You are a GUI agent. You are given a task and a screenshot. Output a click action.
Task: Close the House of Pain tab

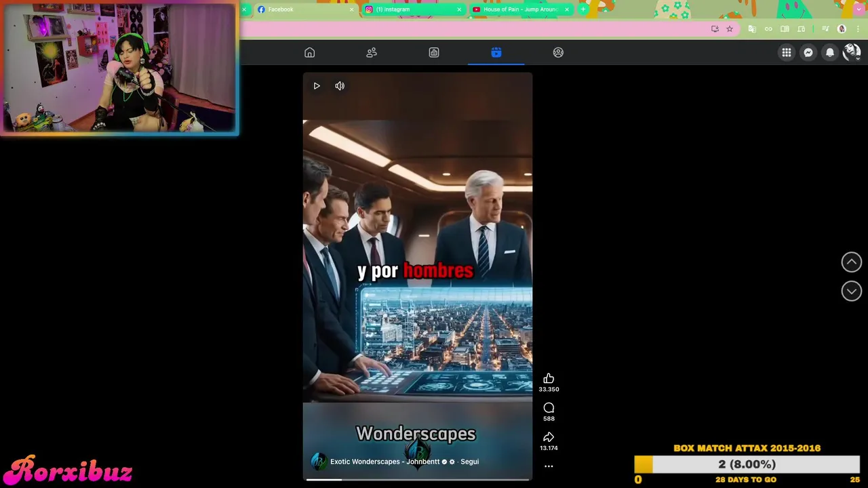click(567, 9)
